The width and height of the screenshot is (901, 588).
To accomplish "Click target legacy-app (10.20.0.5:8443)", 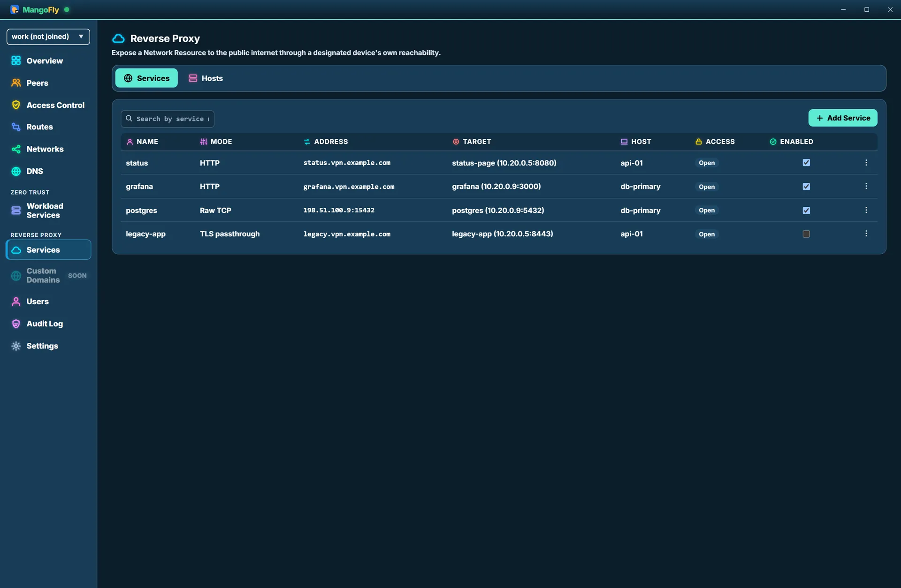I will click(502, 234).
